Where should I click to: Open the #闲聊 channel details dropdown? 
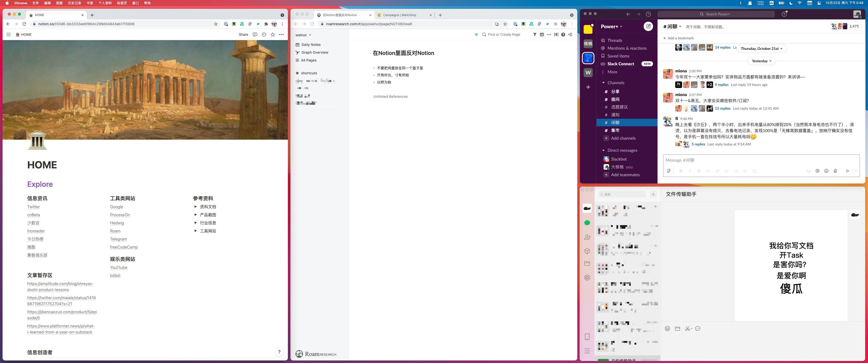click(672, 26)
